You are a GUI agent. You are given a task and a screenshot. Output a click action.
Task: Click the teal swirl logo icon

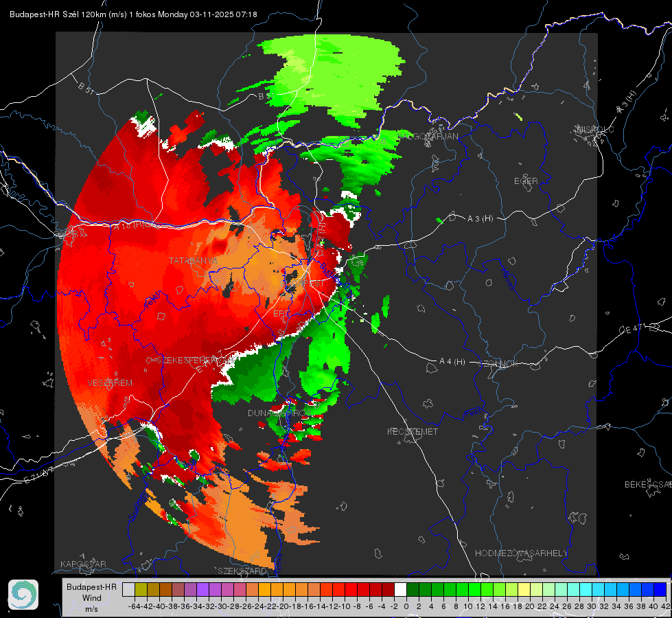click(x=23, y=595)
